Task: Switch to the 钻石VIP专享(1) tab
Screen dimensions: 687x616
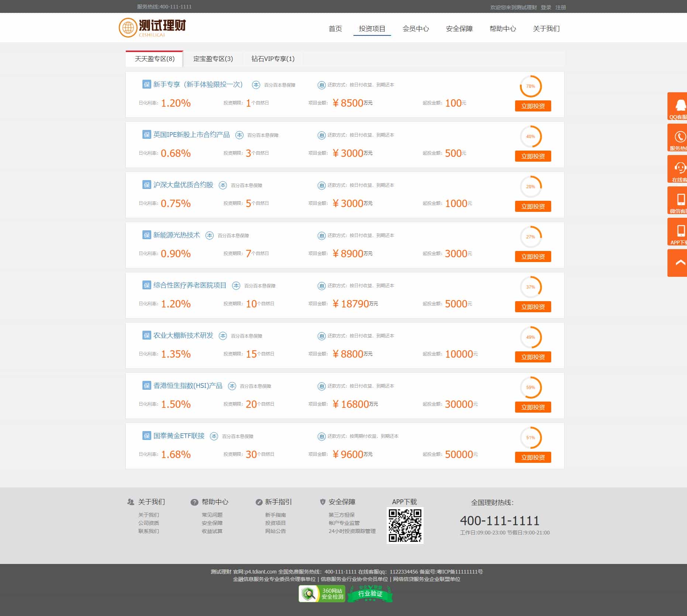Action: pos(272,58)
